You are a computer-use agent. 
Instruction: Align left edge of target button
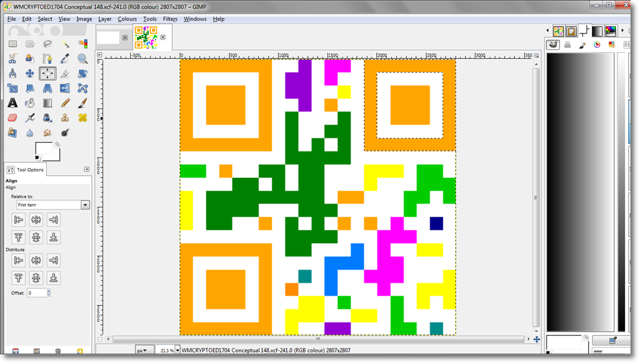point(18,220)
